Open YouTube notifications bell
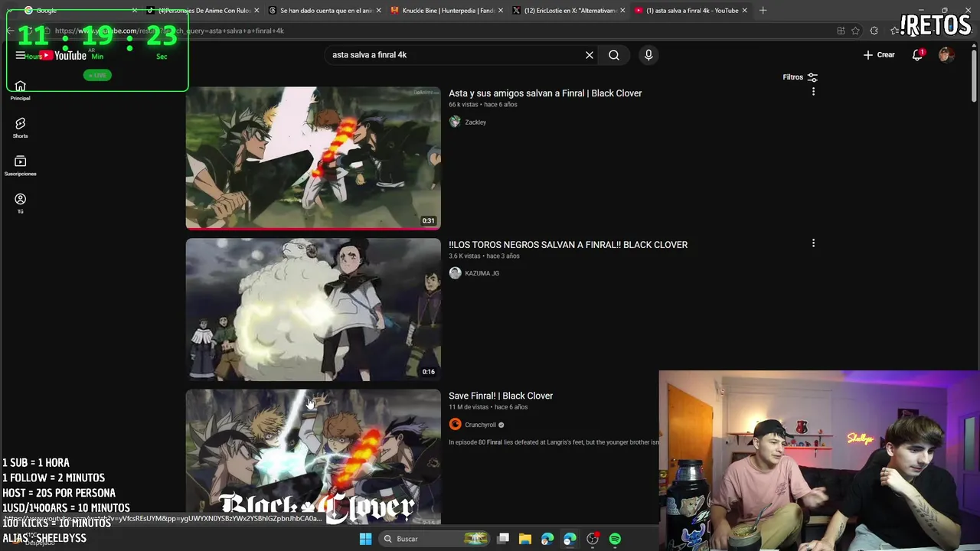The image size is (980, 551). click(x=917, y=55)
